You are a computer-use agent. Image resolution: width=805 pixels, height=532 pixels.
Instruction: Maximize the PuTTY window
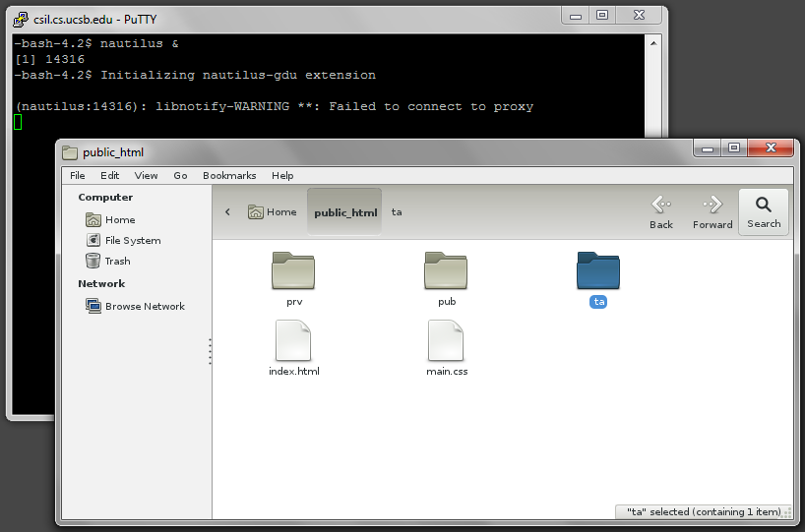pos(601,16)
